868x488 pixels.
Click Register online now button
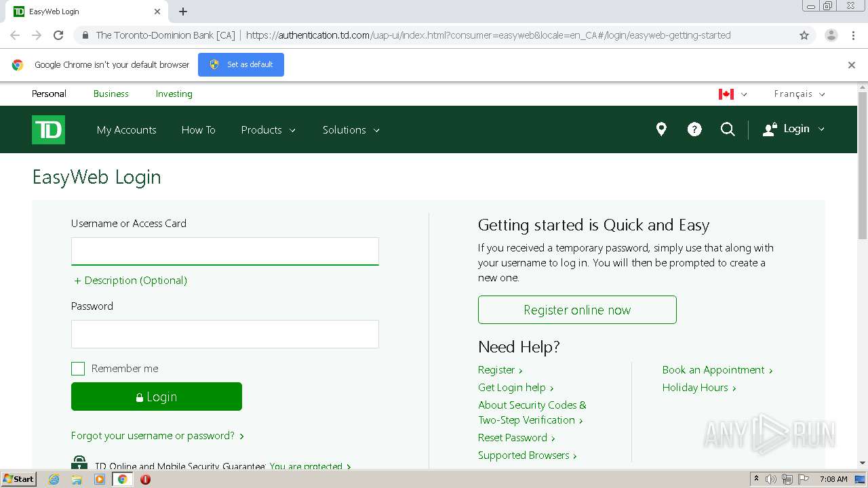577,310
